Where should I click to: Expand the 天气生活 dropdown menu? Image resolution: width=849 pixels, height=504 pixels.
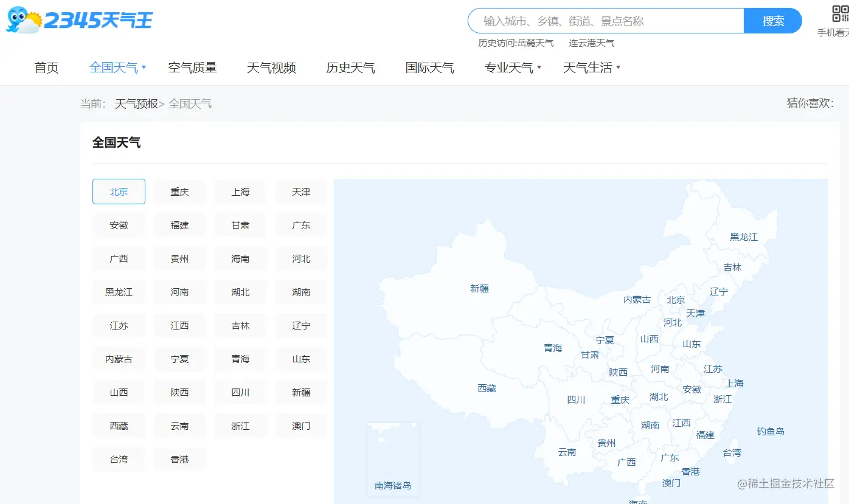pos(592,67)
